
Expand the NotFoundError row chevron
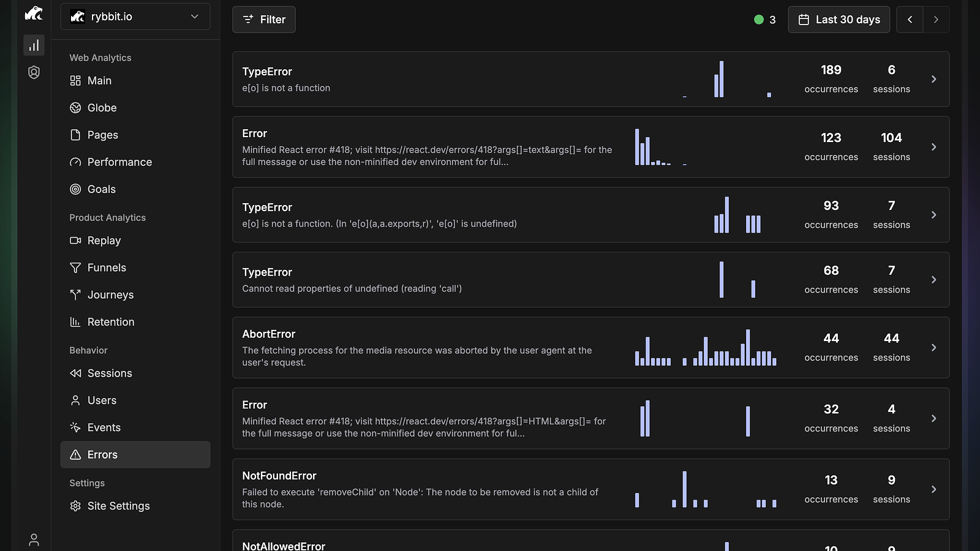[933, 489]
